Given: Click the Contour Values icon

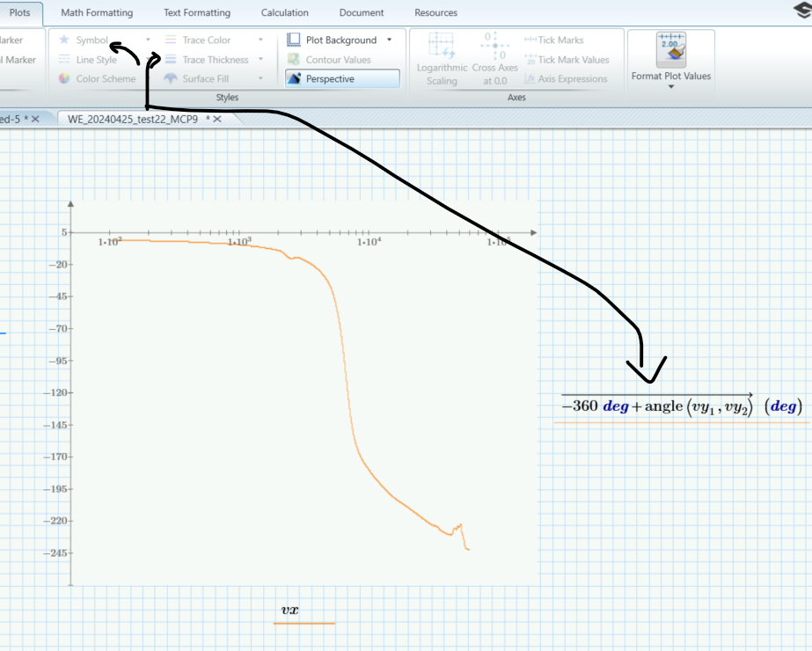Looking at the screenshot, I should [x=292, y=59].
